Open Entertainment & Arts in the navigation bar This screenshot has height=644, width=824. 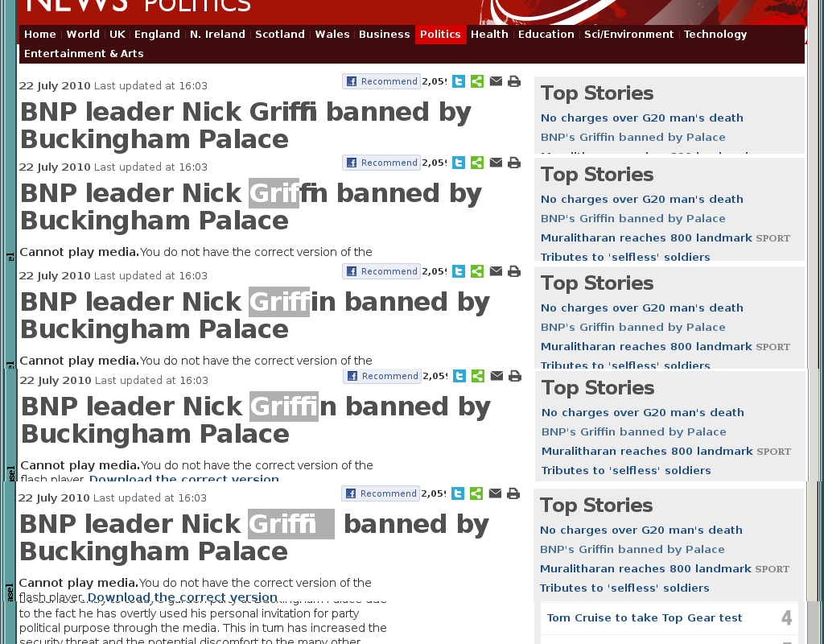(84, 54)
